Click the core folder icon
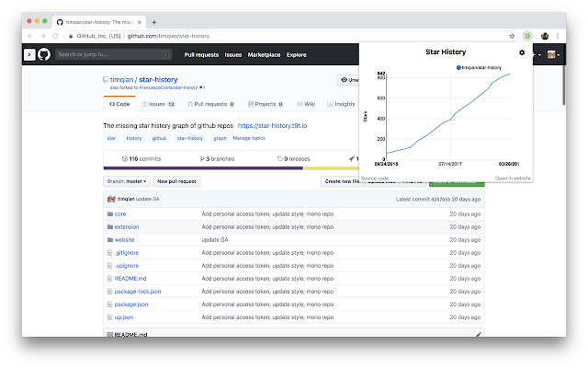The width and height of the screenshot is (588, 368). 110,214
